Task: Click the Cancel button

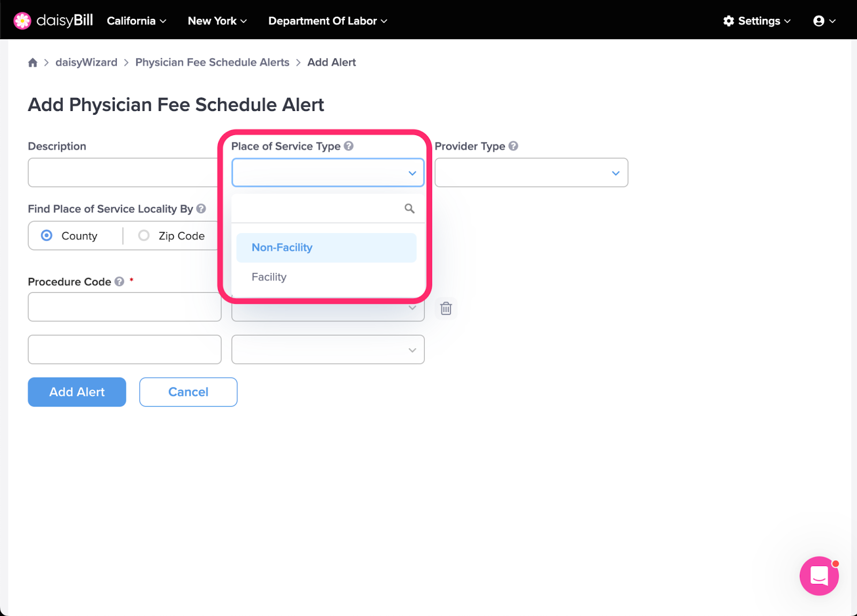Action: pos(188,392)
